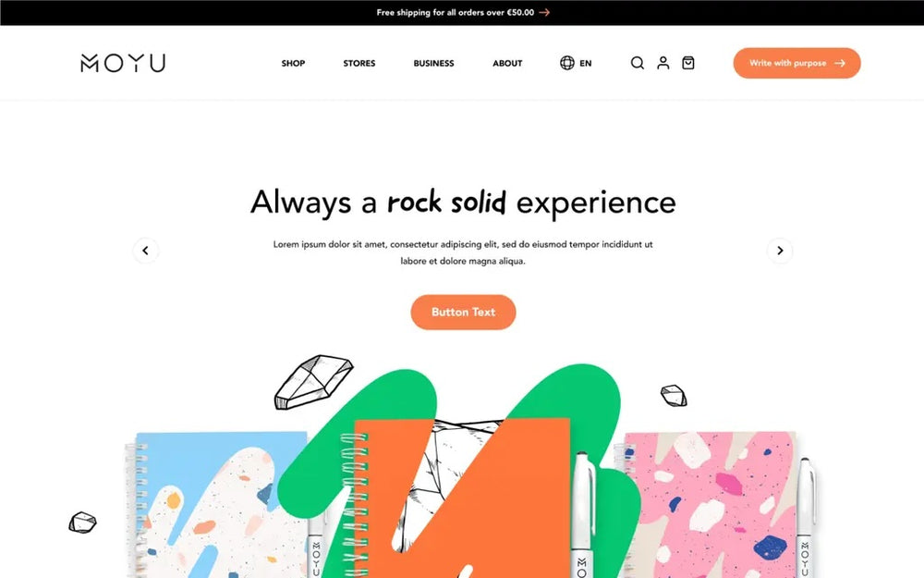Open the ABOUT menu item
The width and height of the screenshot is (924, 578).
pyautogui.click(x=507, y=63)
